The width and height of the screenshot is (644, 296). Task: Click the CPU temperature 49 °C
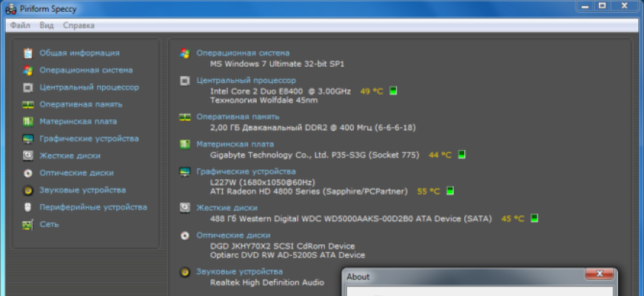click(372, 91)
